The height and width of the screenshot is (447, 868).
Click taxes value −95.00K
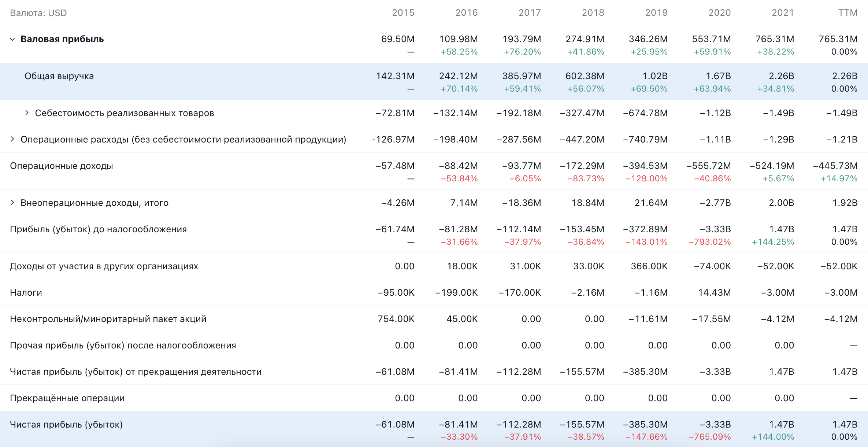coord(396,293)
